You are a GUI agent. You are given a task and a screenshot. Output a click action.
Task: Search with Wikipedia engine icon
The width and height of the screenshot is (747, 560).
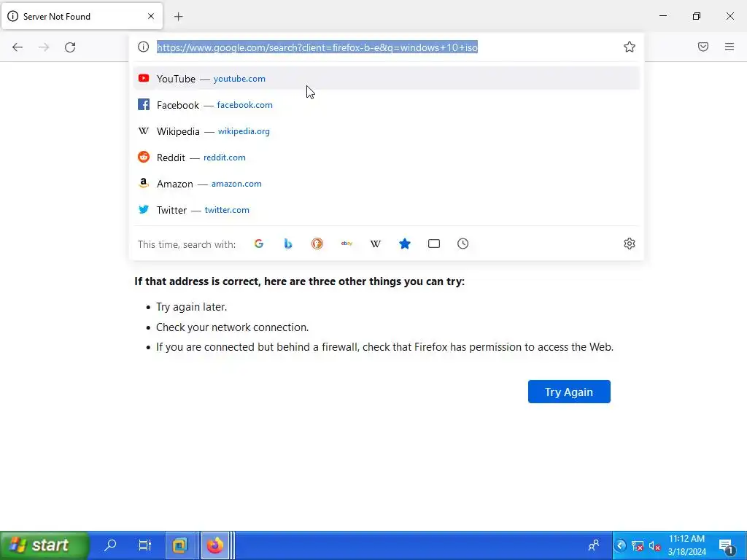tap(376, 244)
